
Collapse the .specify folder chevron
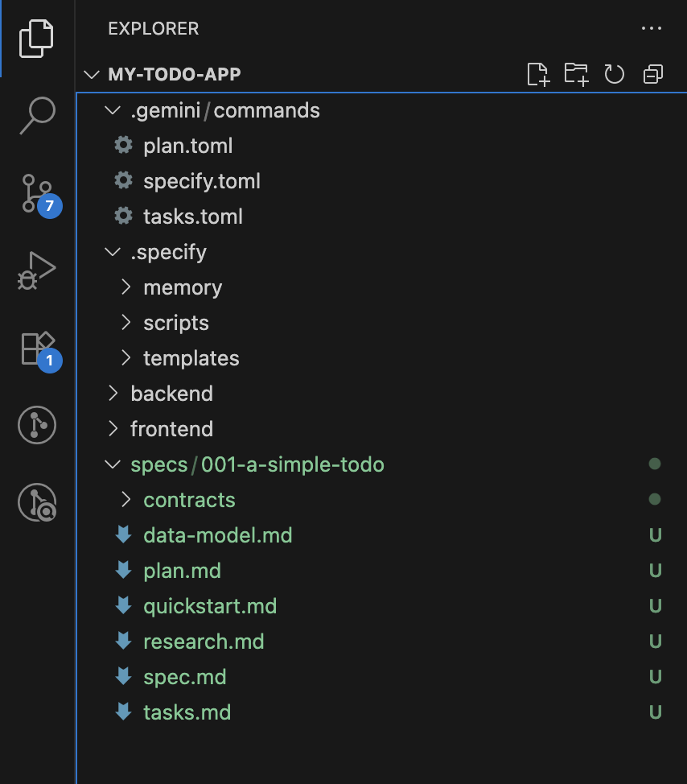click(113, 252)
